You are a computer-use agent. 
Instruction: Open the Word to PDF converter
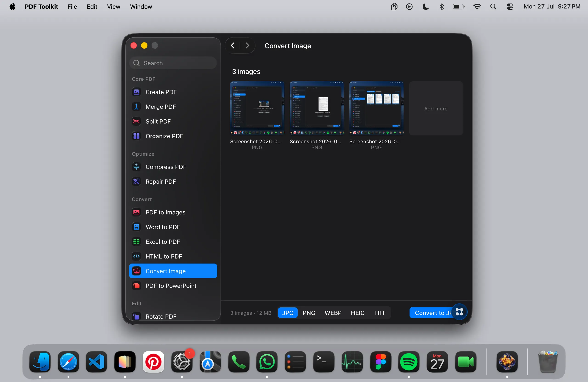click(x=173, y=227)
